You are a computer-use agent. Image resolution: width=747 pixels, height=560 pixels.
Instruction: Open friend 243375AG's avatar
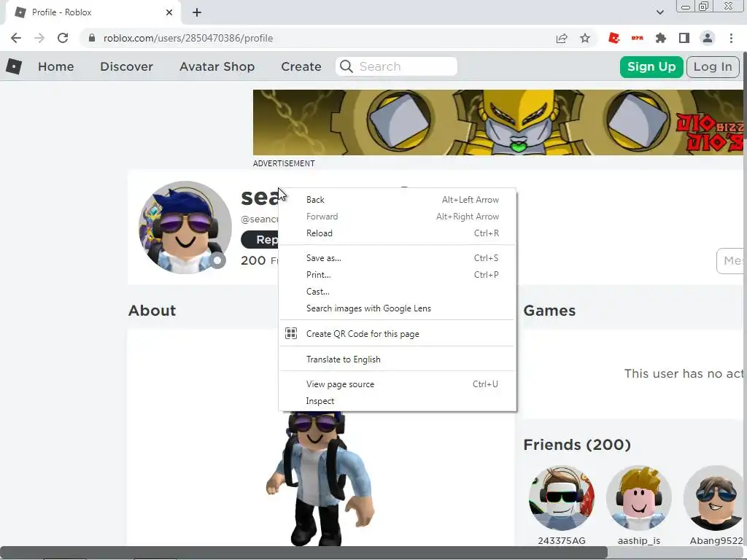tap(562, 498)
